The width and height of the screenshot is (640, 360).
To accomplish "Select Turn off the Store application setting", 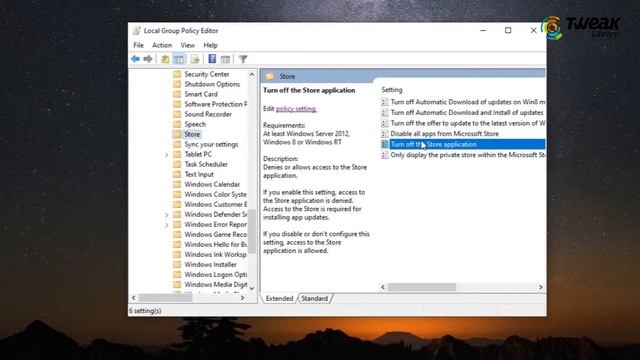I will pyautogui.click(x=433, y=144).
